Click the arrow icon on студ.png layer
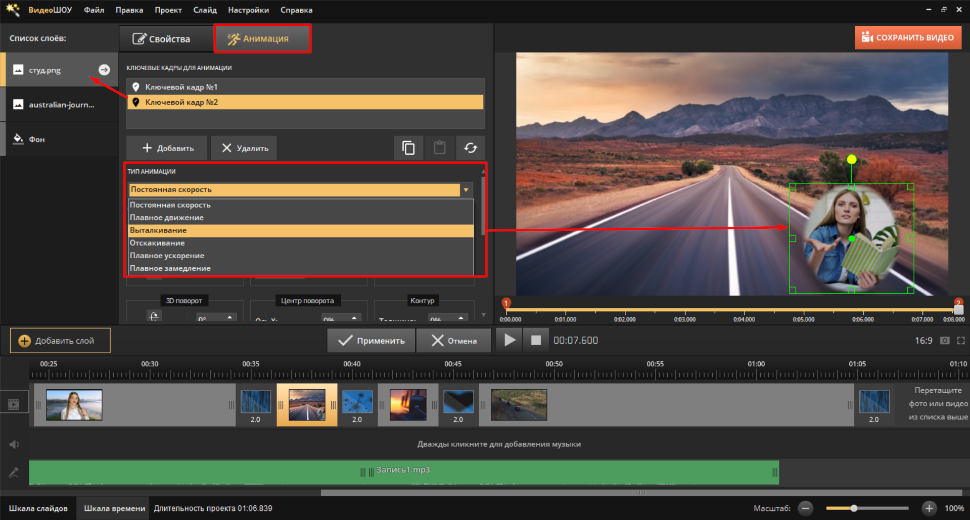The height and width of the screenshot is (520, 970). [x=104, y=70]
